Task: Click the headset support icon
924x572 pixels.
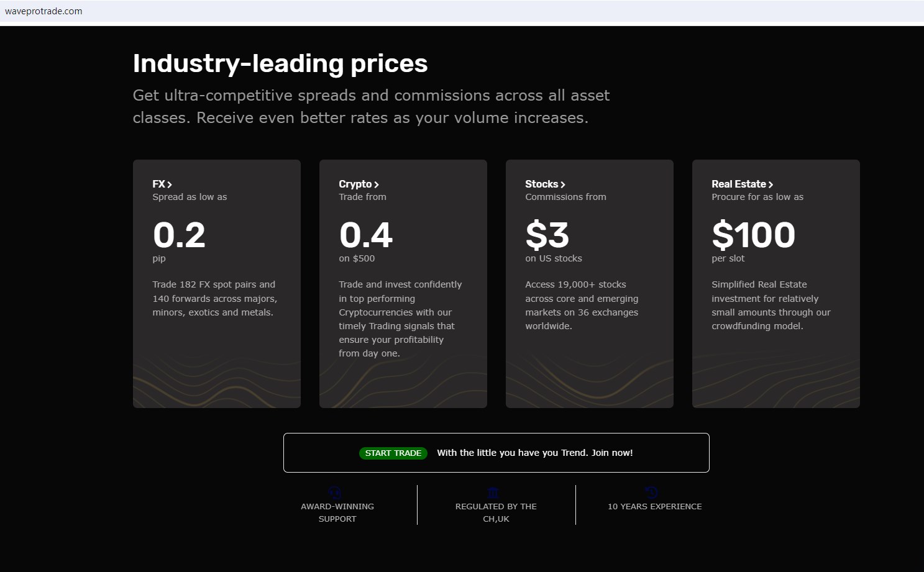Action: [336, 493]
